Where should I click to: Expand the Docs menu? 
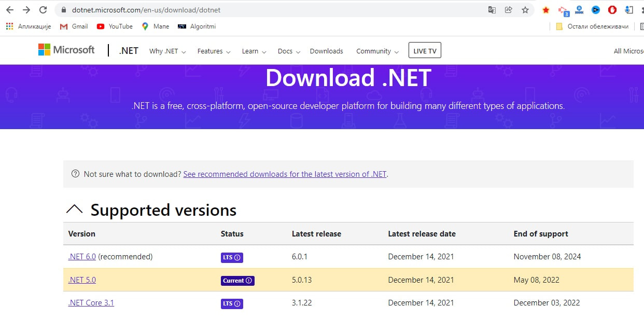(289, 51)
